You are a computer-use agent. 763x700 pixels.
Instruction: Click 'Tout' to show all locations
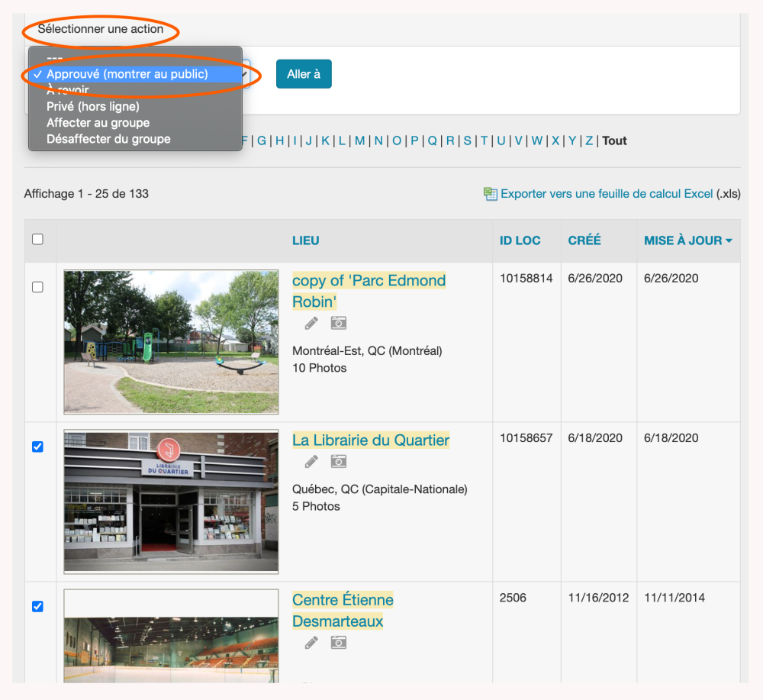click(x=614, y=140)
